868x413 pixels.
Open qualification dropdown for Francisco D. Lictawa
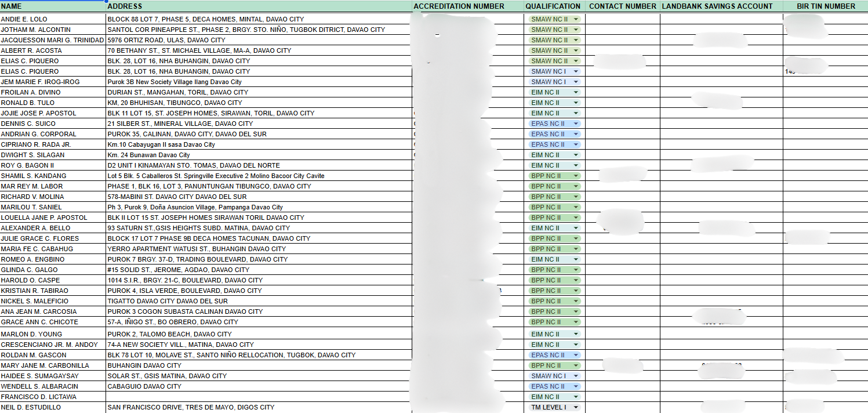(576, 397)
